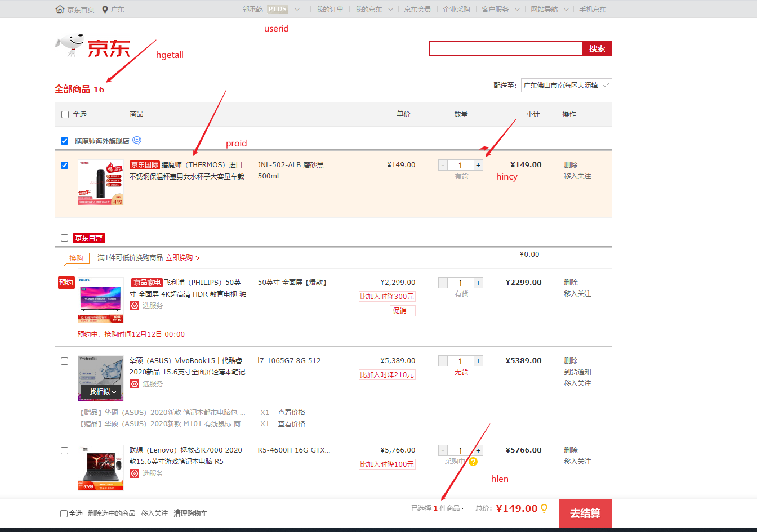Open the THERMOS bottle thumbnail
Image resolution: width=757 pixels, height=532 pixels.
pyautogui.click(x=101, y=182)
